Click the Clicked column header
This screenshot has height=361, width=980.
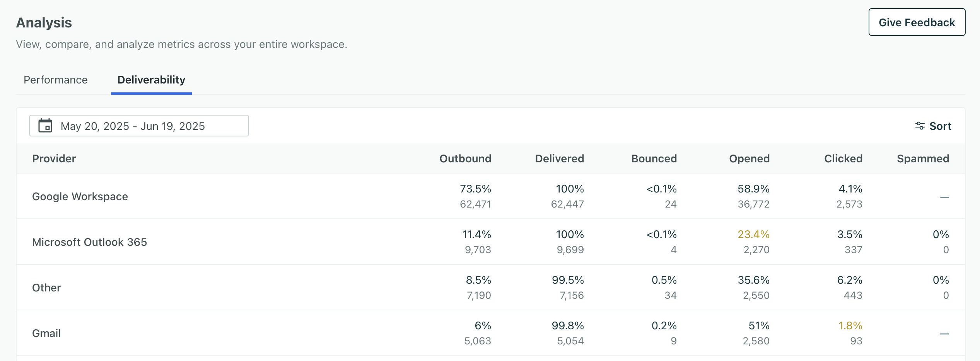pos(843,158)
